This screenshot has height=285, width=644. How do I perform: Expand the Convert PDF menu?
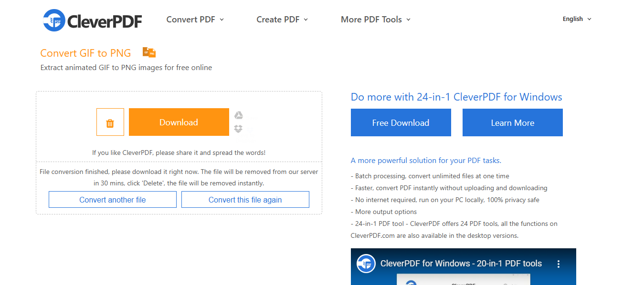click(195, 20)
